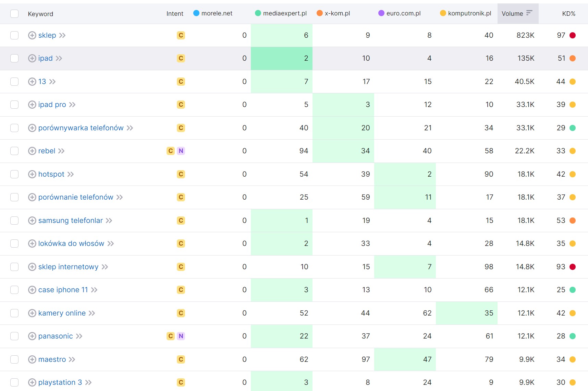
Task: Click the 823K volume value for sklep
Action: (x=525, y=35)
